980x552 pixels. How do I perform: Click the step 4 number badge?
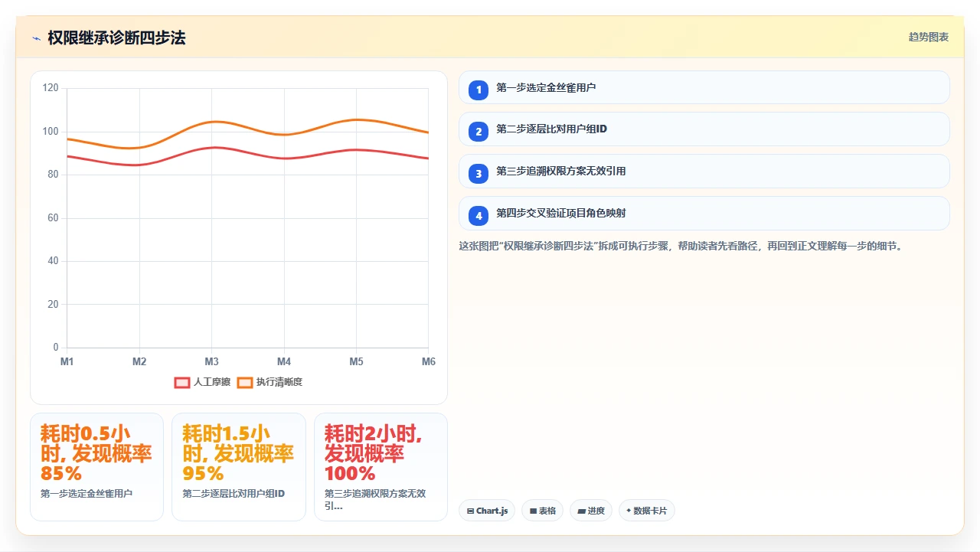[479, 216]
